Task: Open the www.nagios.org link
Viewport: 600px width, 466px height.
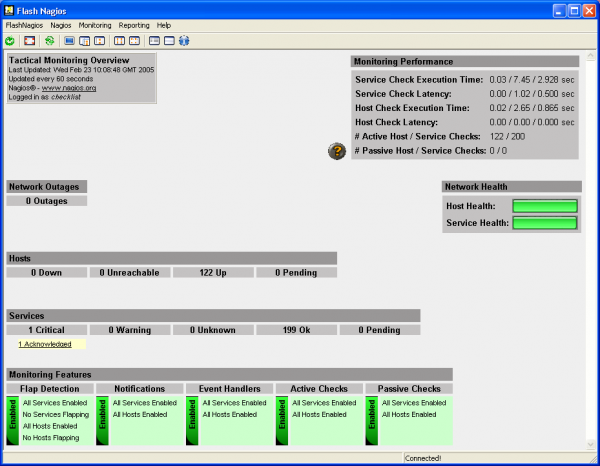Action: [69, 88]
